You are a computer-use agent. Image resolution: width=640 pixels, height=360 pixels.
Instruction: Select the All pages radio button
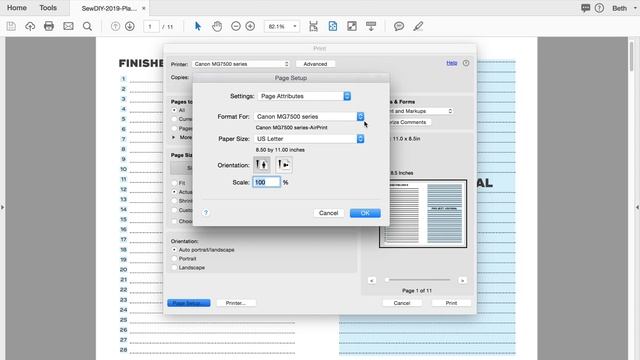point(174,110)
